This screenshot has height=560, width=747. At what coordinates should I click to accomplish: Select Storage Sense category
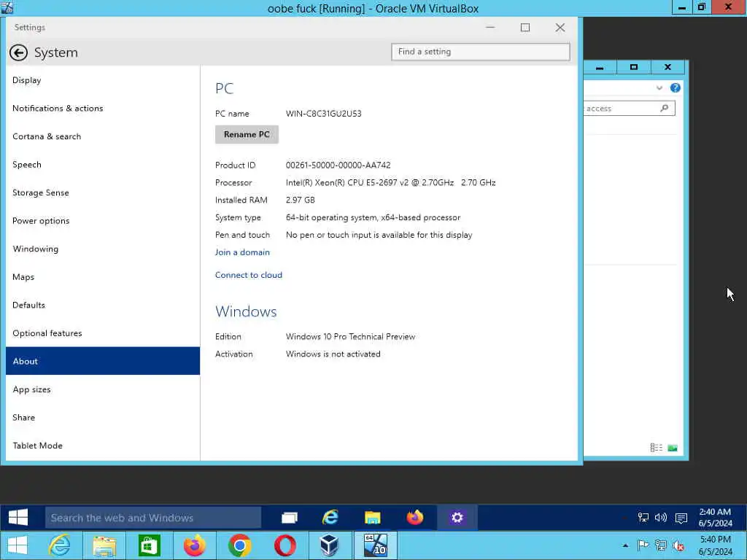(103, 192)
